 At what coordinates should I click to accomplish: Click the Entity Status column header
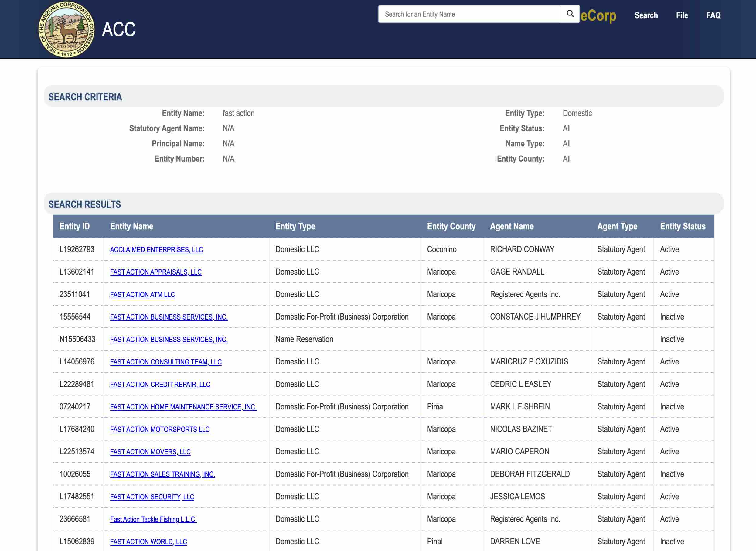tap(682, 226)
